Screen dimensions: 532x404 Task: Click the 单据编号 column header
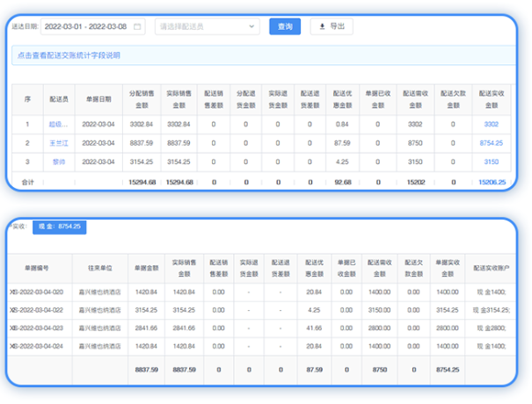point(37,268)
